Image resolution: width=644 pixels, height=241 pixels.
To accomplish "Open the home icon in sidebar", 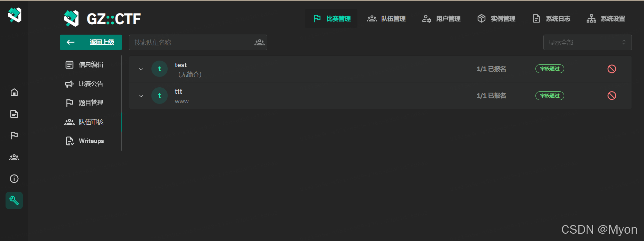I will (14, 92).
